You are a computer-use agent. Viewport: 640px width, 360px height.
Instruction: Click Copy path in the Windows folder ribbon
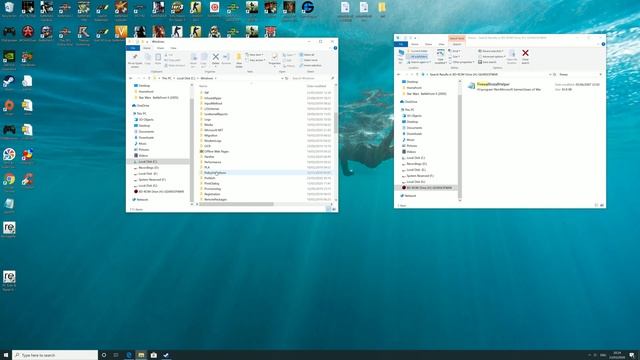coord(172,60)
